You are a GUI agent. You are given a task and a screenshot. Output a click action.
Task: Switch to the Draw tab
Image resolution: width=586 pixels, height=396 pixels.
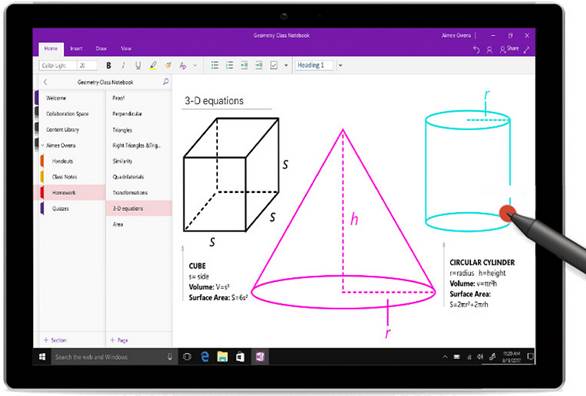tap(101, 49)
